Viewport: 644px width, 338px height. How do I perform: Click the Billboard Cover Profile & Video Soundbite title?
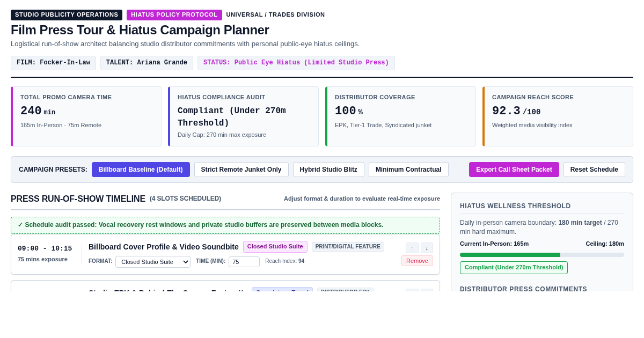click(164, 247)
